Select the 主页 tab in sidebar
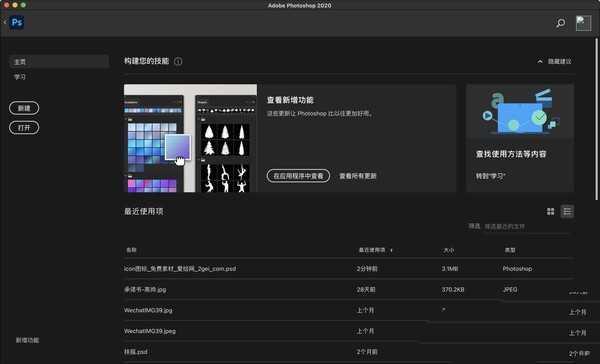This screenshot has height=364, width=600. click(x=59, y=62)
